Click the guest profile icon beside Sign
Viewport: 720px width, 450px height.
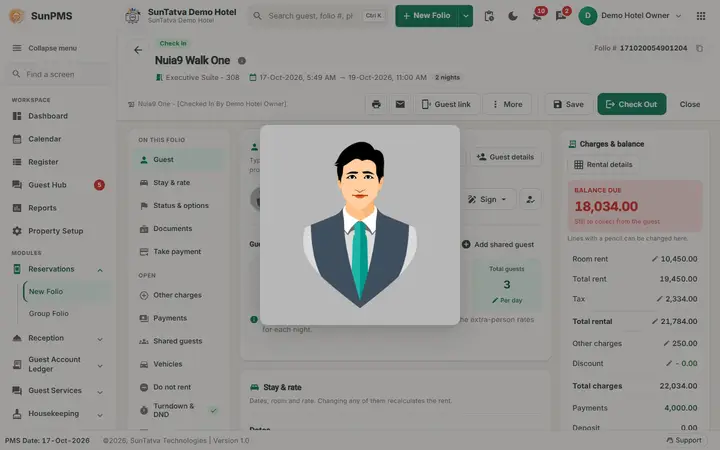[530, 199]
